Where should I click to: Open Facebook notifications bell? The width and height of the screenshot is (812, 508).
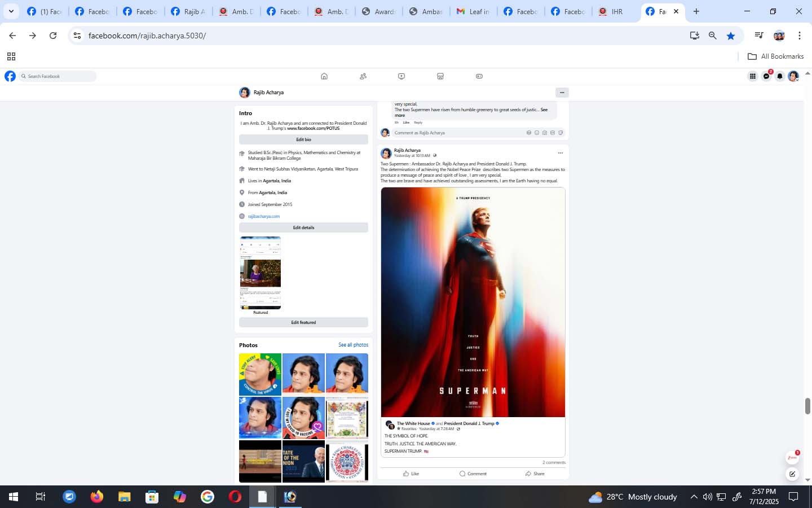[780, 76]
